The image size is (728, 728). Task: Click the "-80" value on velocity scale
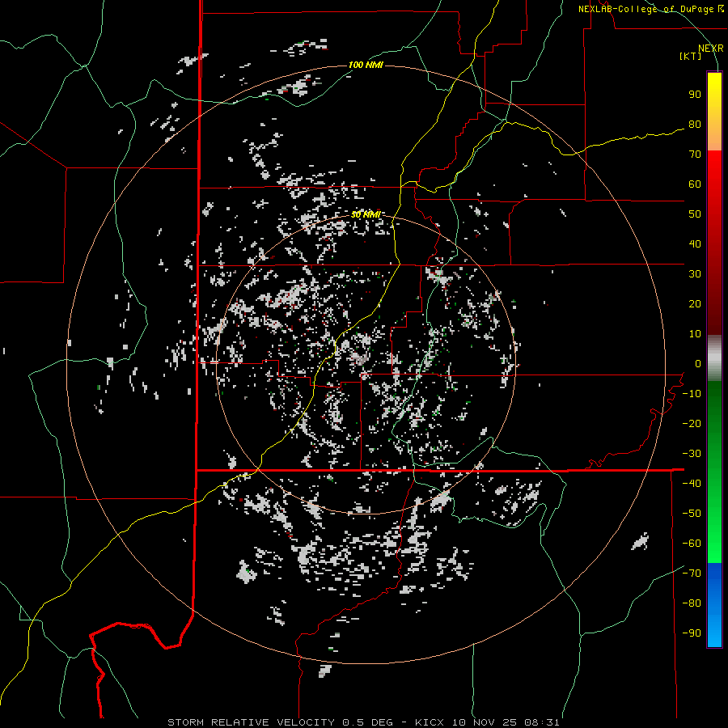[x=692, y=603]
